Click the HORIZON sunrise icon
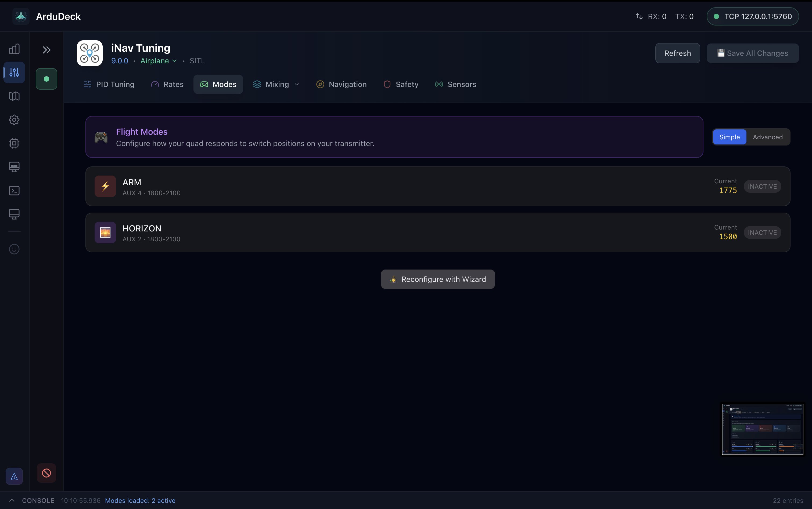The width and height of the screenshot is (812, 509). (105, 232)
